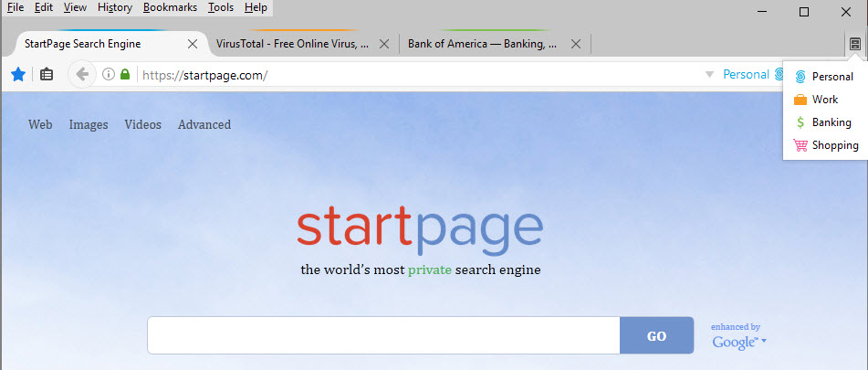Open the View menu
Screen dimensions: 868x370
pos(75,7)
